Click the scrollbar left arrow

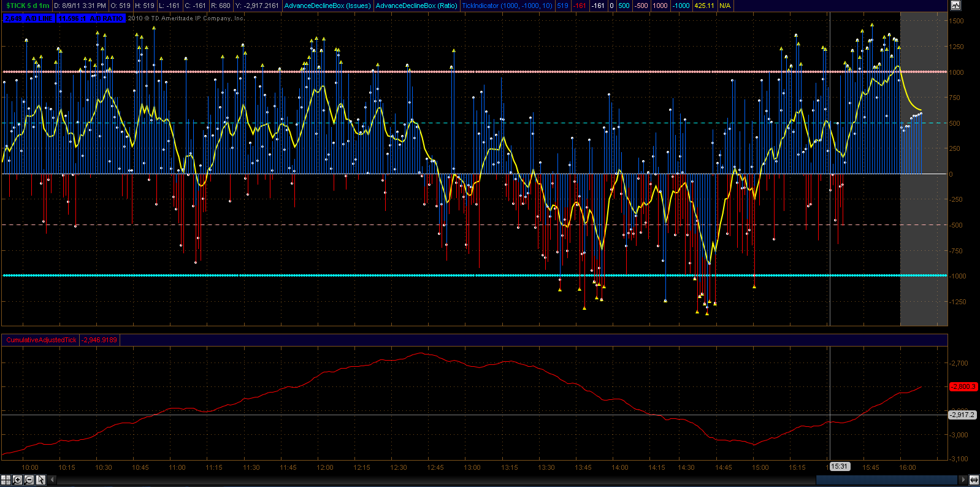click(52, 480)
